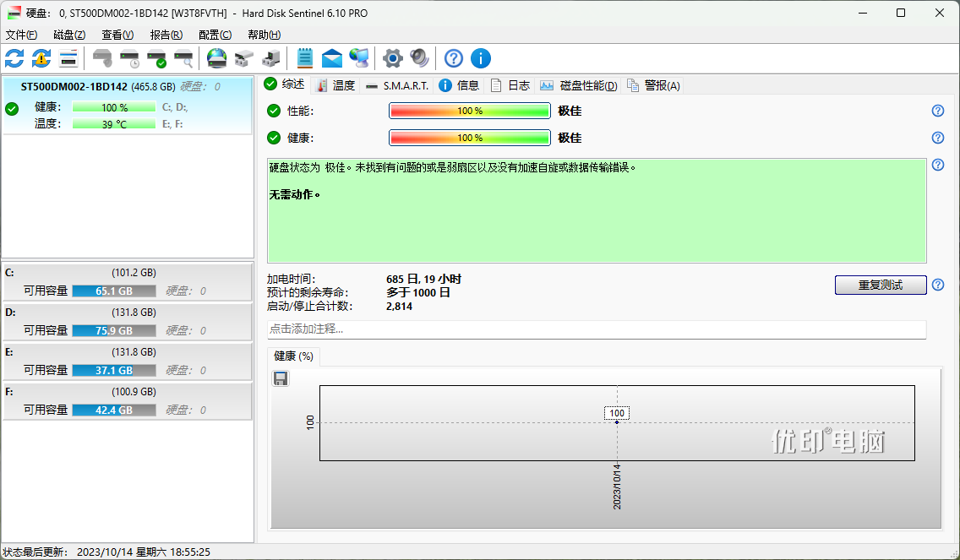Select the C: (101.2 GB) partition header

click(128, 273)
